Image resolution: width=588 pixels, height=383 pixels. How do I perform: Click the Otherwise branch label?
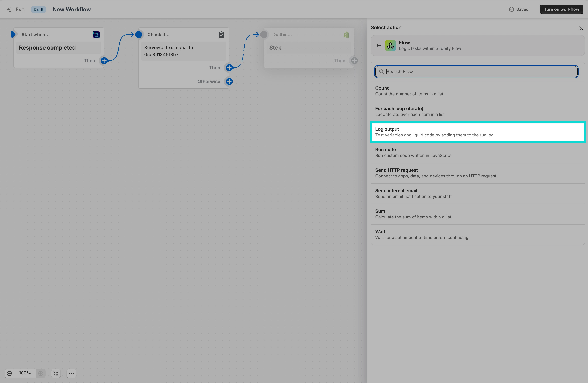pyautogui.click(x=209, y=82)
